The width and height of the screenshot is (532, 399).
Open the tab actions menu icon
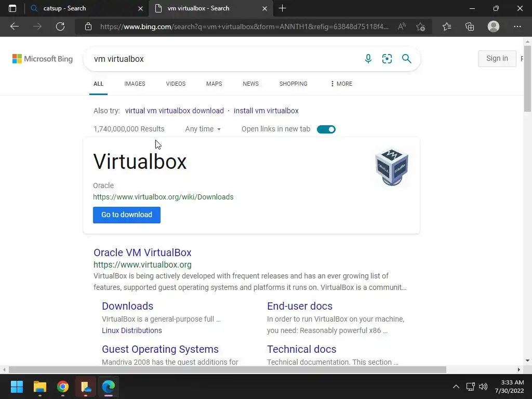pyautogui.click(x=12, y=8)
